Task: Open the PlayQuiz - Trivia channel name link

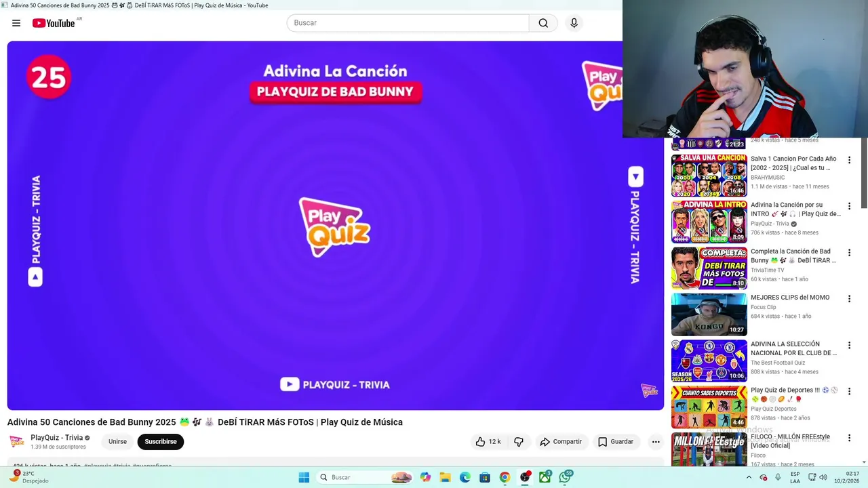Action: [x=57, y=438]
